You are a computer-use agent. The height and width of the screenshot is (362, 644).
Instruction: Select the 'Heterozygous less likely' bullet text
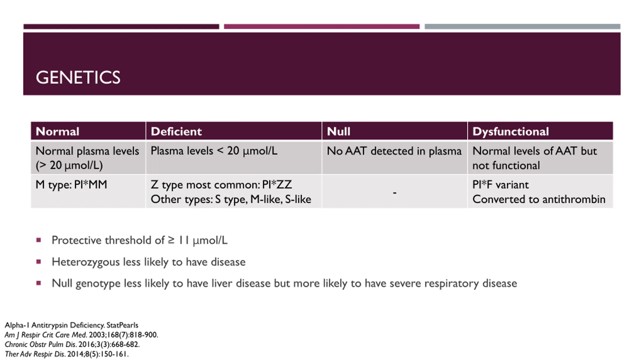point(148,262)
